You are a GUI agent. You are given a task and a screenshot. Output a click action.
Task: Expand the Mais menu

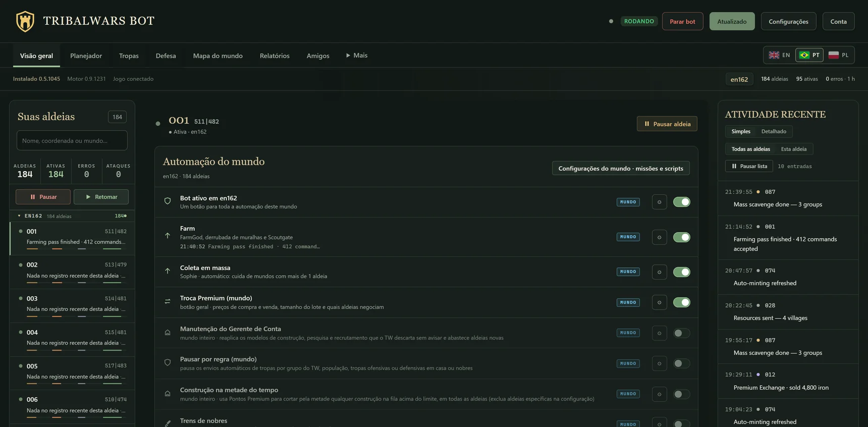(357, 56)
